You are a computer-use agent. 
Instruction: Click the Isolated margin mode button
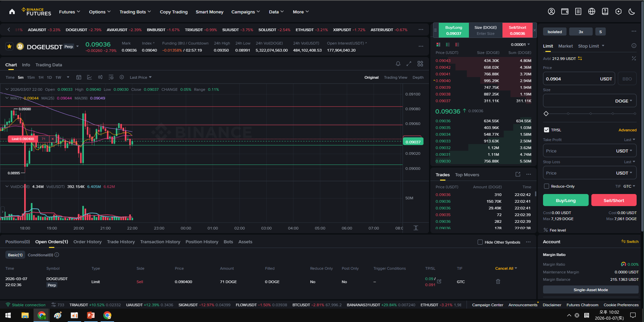(555, 31)
